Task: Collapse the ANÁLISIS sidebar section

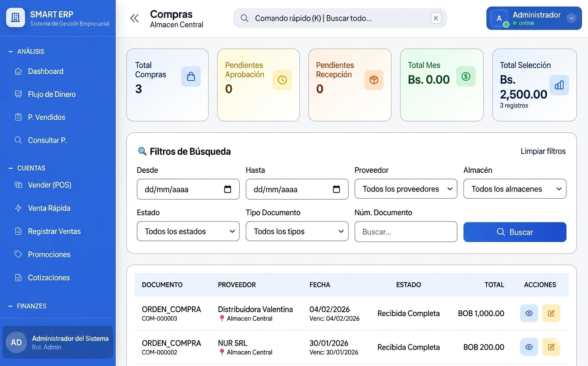Action: coord(26,52)
